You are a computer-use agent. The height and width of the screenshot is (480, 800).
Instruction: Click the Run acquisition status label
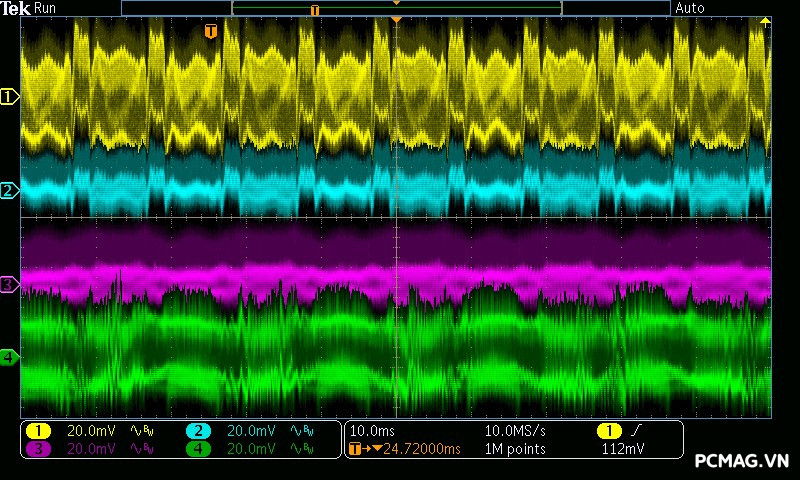[46, 8]
